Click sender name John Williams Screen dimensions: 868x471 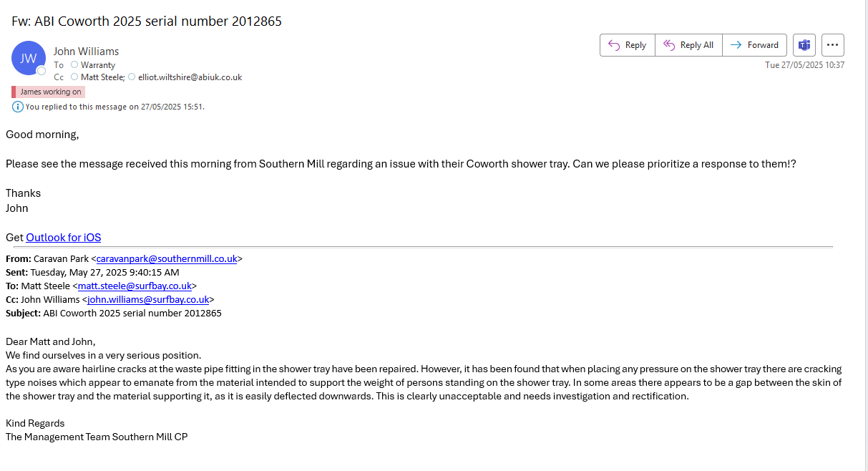click(x=86, y=52)
